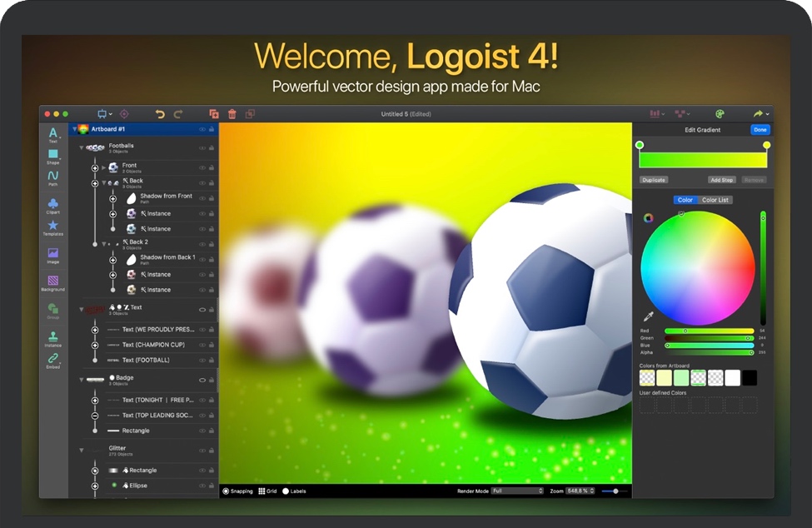This screenshot has width=812, height=528.
Task: Select the right yellow gradient stop
Action: click(766, 145)
